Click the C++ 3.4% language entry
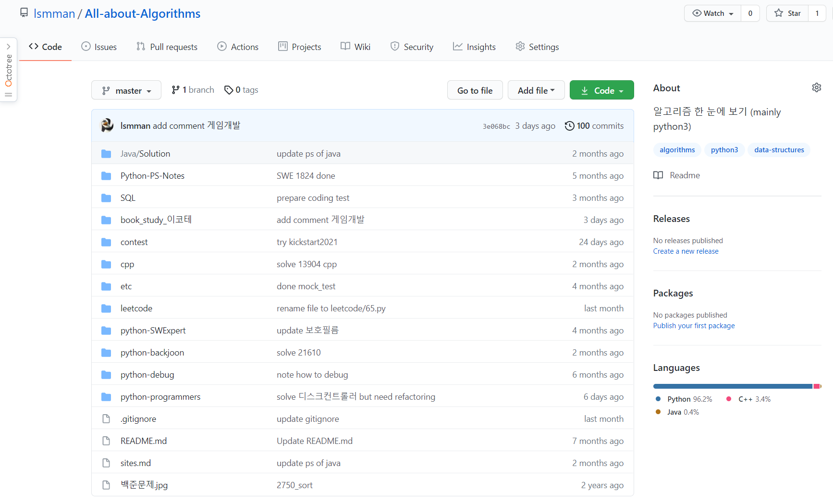The width and height of the screenshot is (833, 504). [x=748, y=399]
